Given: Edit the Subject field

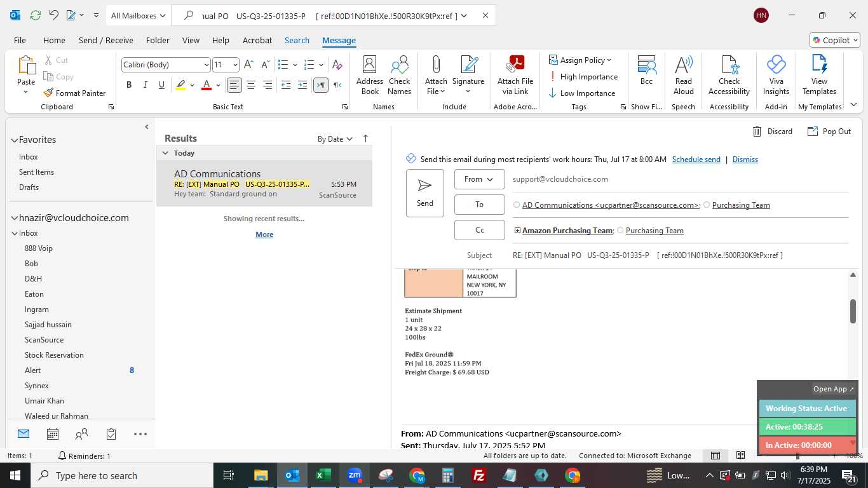Looking at the screenshot, I should (680, 255).
